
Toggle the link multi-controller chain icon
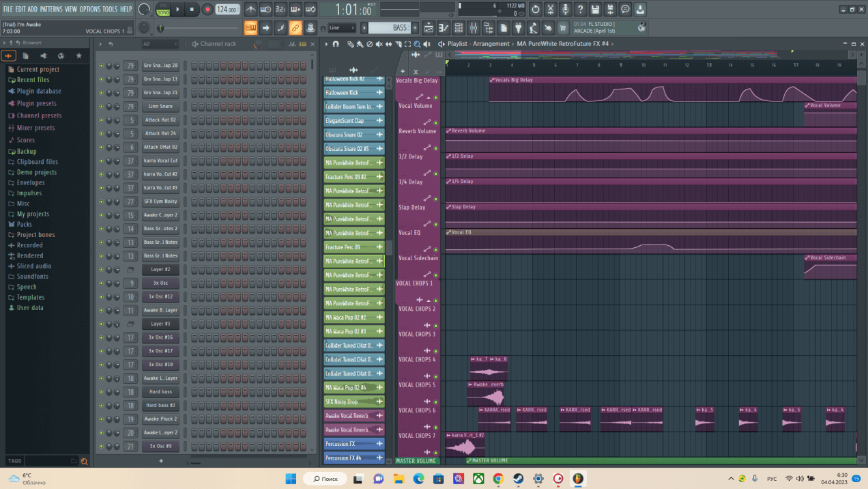(295, 27)
